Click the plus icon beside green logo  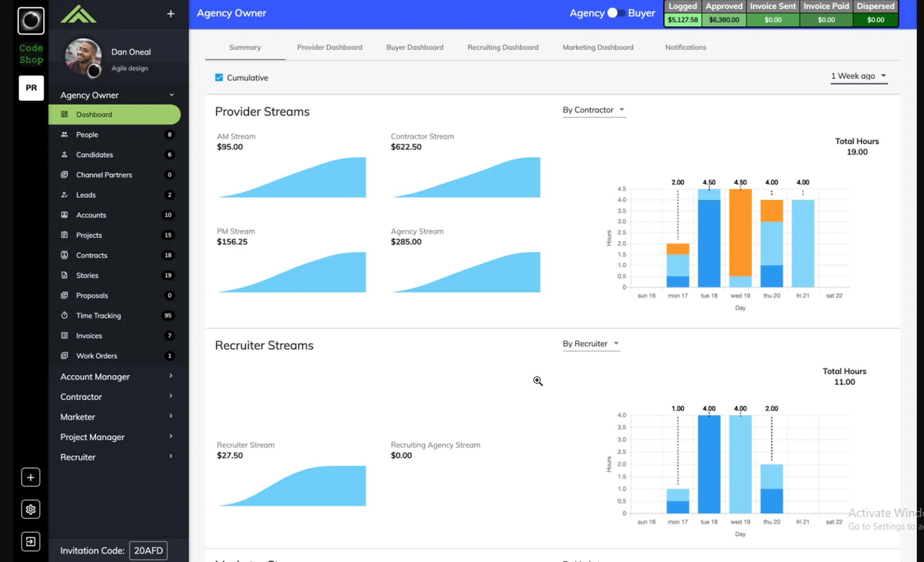tap(171, 14)
